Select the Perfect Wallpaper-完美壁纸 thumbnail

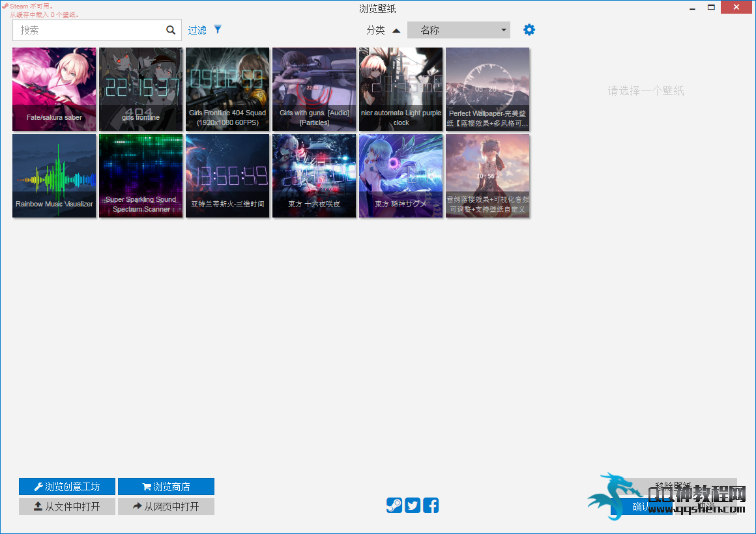point(487,89)
